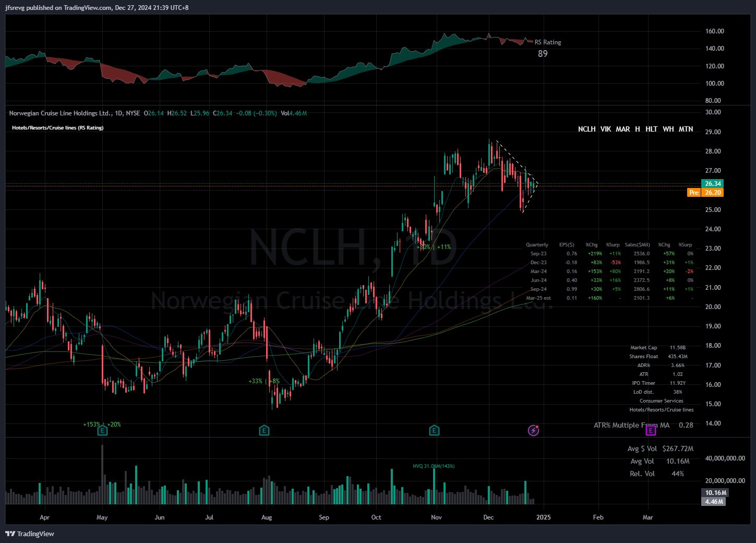Click the IPO Timer stat label

tap(643, 383)
